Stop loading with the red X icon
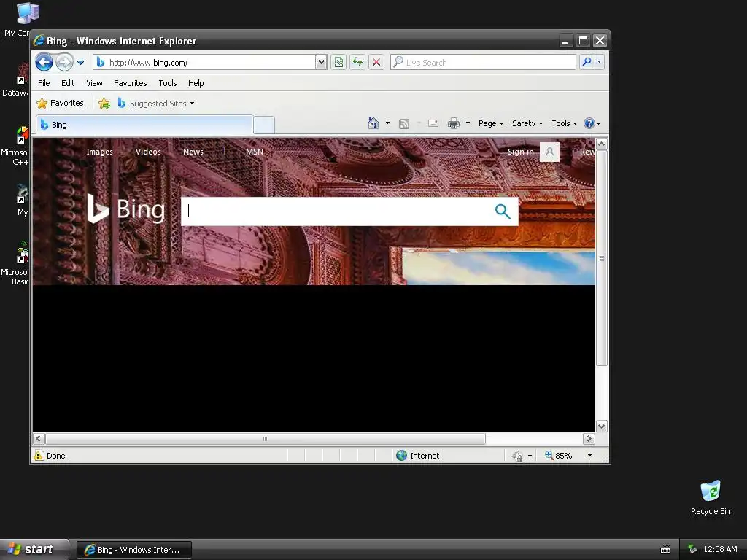Screen dimensions: 747x560 tap(376, 63)
